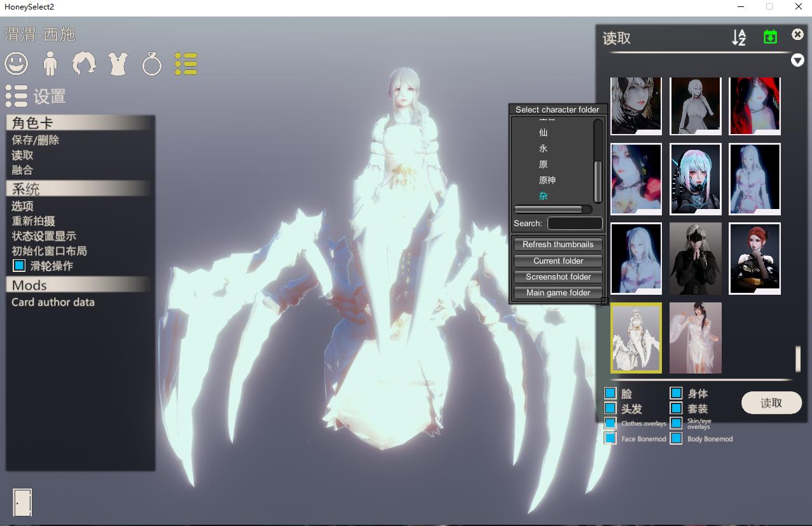Screen dimensions: 812x526
Task: Open the clothing (dress) category icon
Action: pyautogui.click(x=118, y=64)
